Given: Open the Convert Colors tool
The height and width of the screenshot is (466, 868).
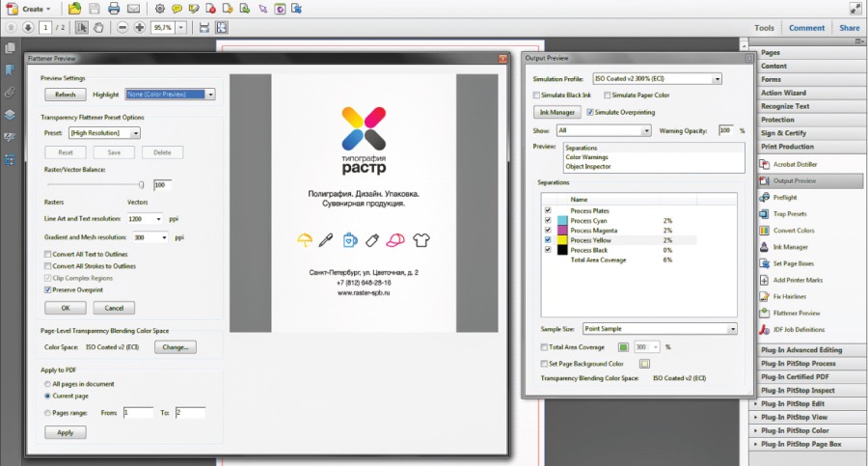Looking at the screenshot, I should (x=794, y=230).
